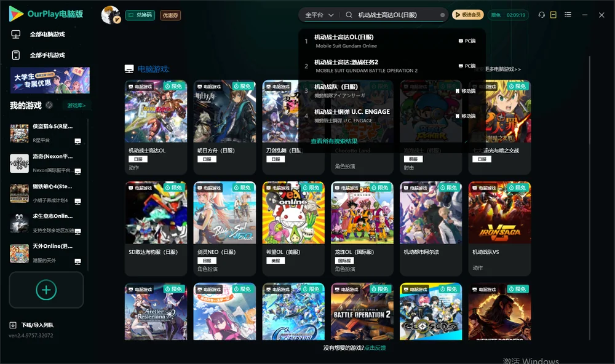Click the 下载/导入列队 label
The width and height of the screenshot is (615, 364).
coord(38,325)
